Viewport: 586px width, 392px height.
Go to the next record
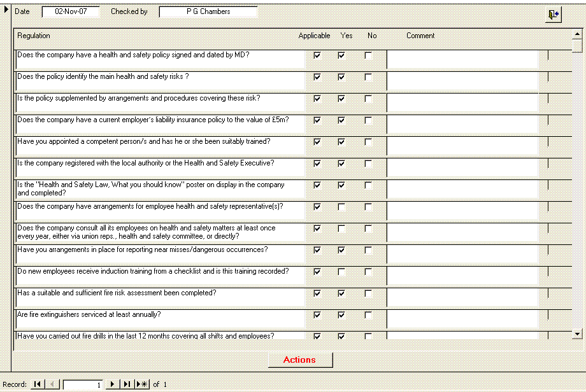click(x=112, y=384)
